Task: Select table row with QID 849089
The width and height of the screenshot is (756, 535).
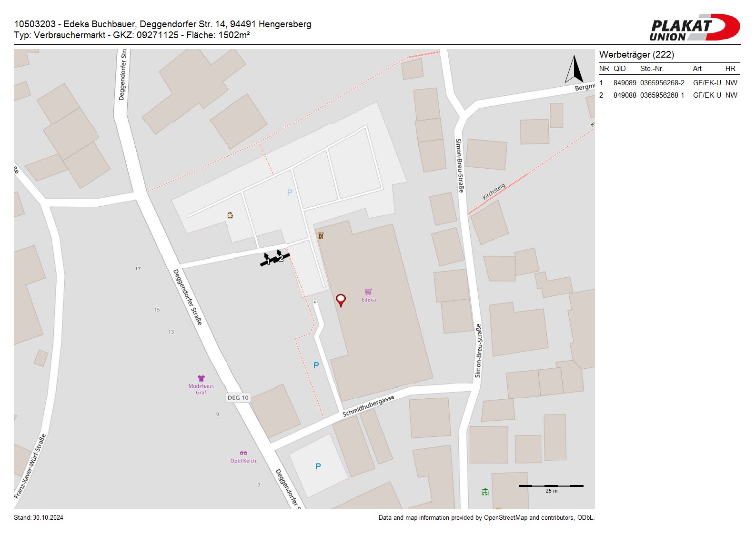Action: [668, 83]
